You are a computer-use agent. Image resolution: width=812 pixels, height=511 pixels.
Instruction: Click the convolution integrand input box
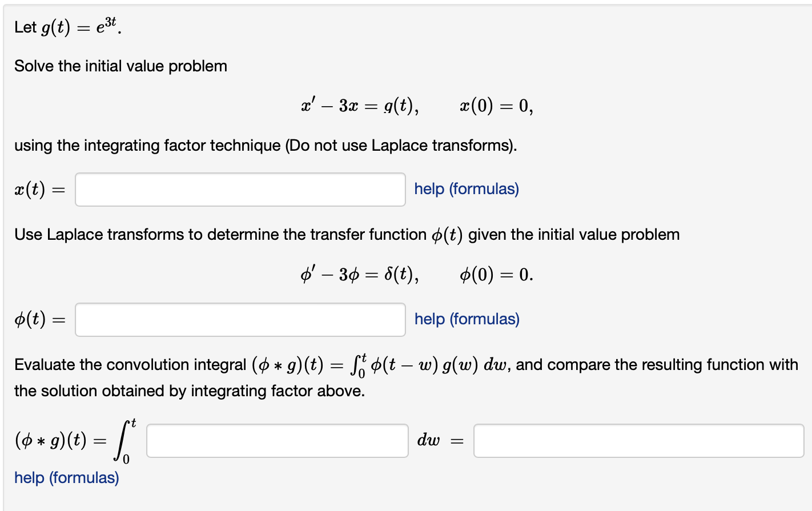[x=276, y=440]
